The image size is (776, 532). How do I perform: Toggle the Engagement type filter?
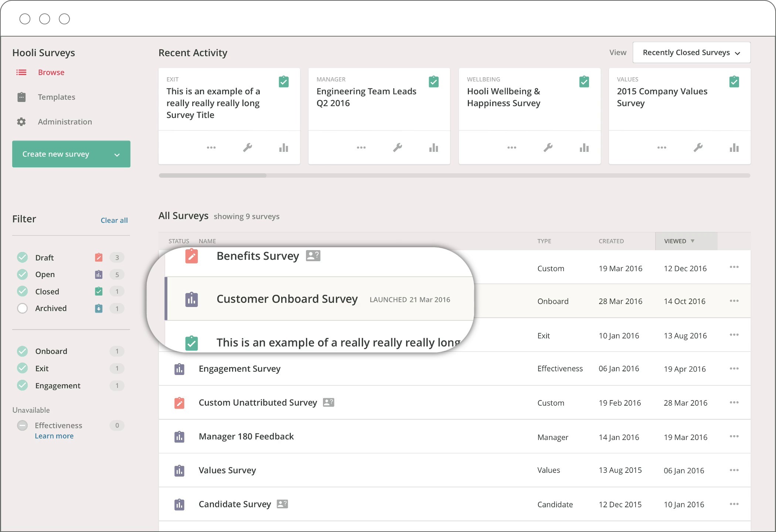click(x=23, y=385)
